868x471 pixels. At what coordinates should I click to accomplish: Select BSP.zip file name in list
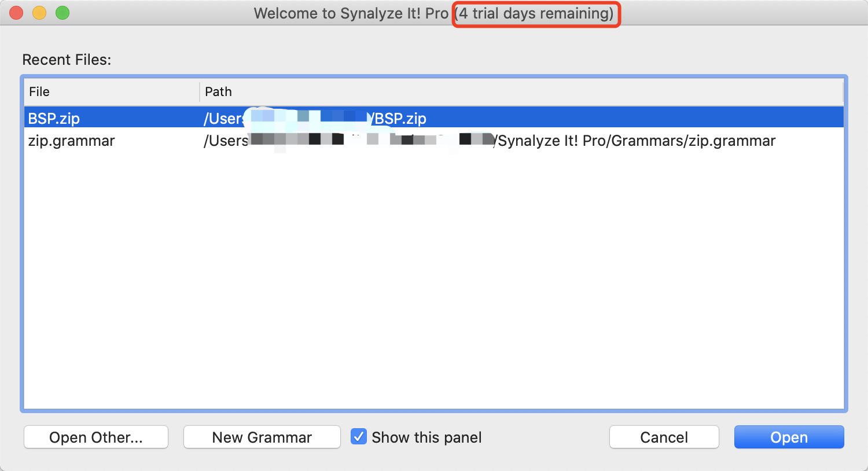pyautogui.click(x=54, y=119)
